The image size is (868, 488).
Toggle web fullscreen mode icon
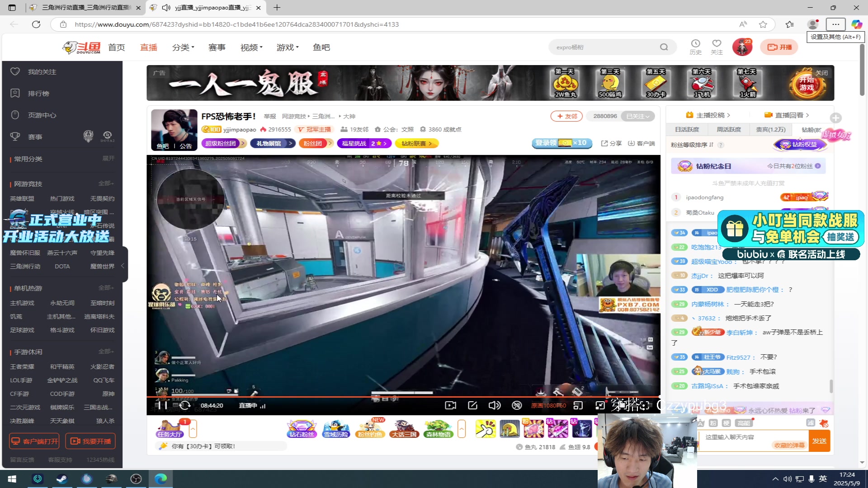[600, 405]
